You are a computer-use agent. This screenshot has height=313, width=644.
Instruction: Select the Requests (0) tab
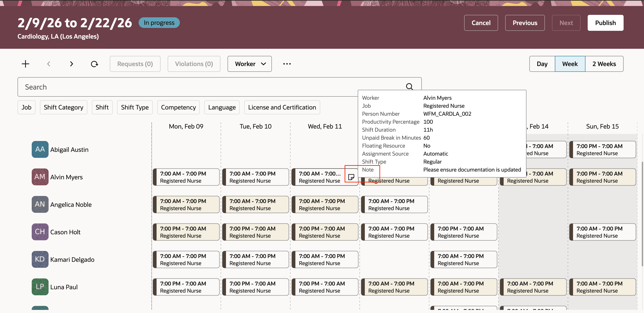135,64
